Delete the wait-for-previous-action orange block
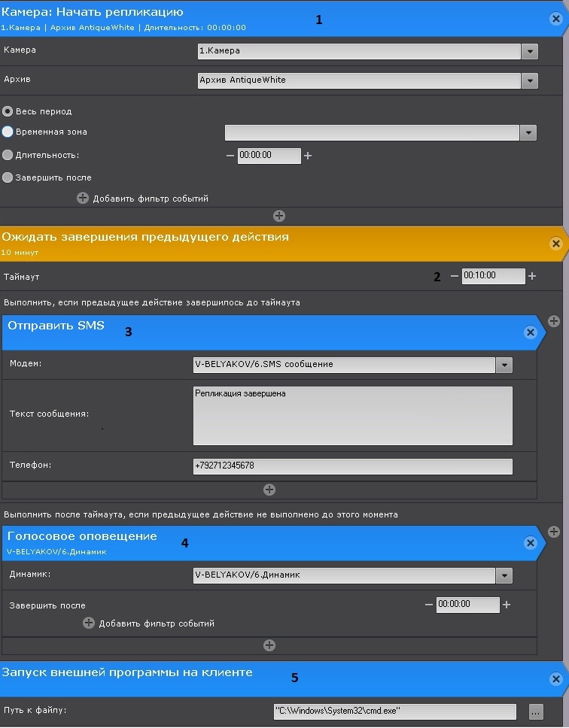Image resolution: width=569 pixels, height=728 pixels. point(555,244)
